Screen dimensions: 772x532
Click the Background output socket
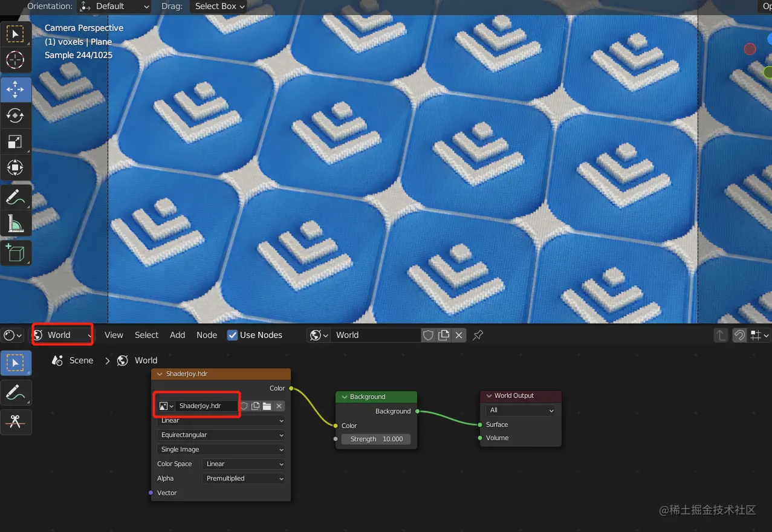pyautogui.click(x=417, y=411)
